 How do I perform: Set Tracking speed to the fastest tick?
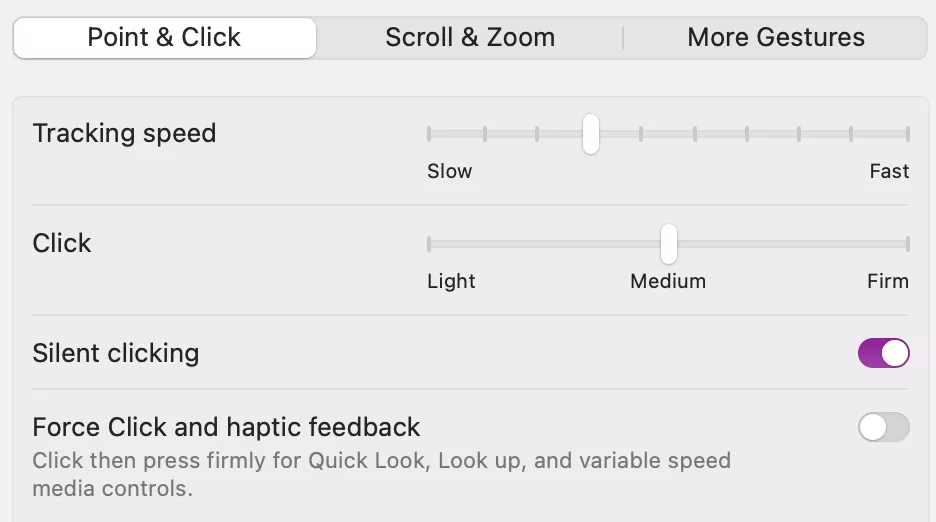click(907, 133)
